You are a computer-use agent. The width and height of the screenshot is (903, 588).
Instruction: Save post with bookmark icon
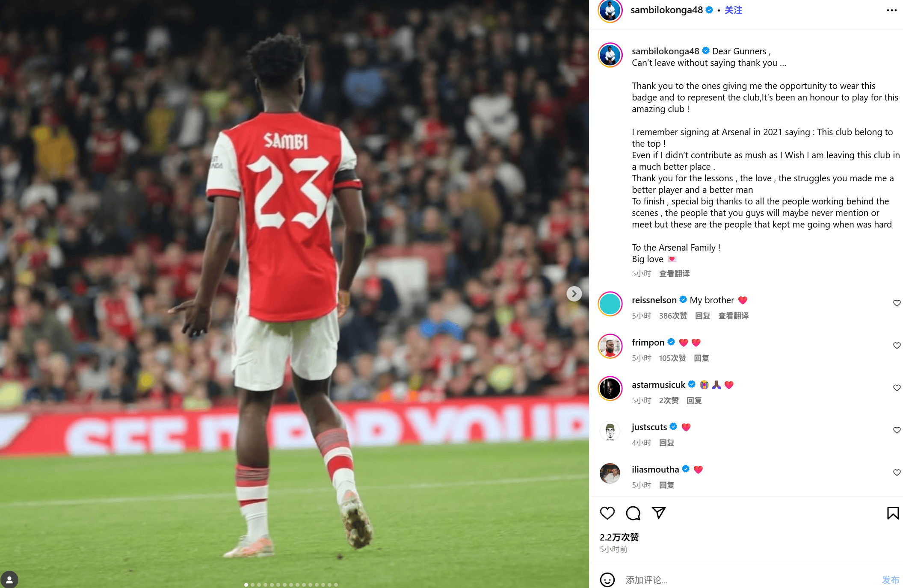(893, 513)
